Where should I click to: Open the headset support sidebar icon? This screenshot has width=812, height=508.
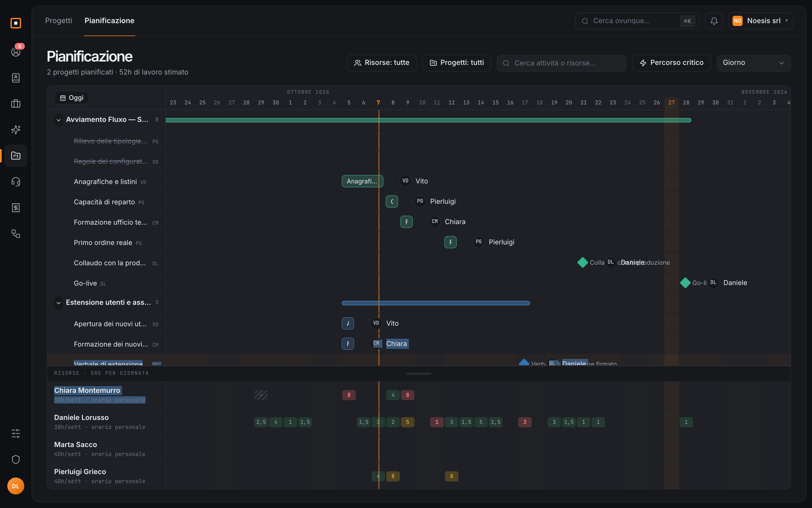click(16, 182)
